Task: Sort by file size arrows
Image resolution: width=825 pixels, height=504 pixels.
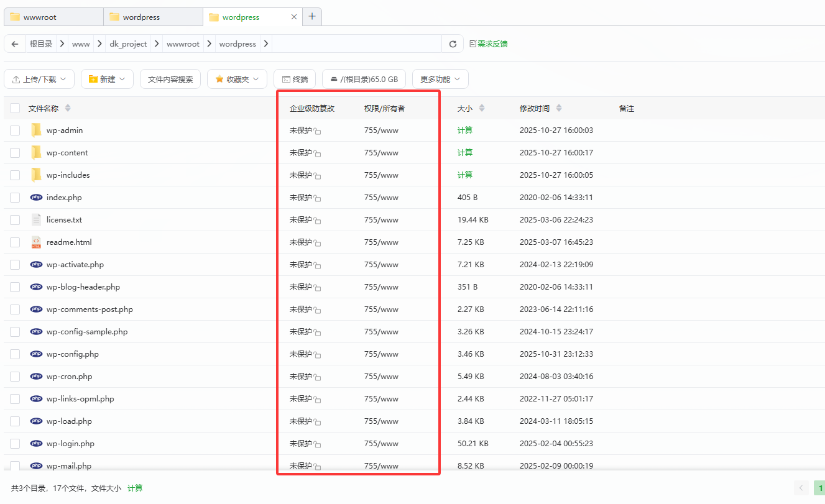Action: click(x=481, y=108)
